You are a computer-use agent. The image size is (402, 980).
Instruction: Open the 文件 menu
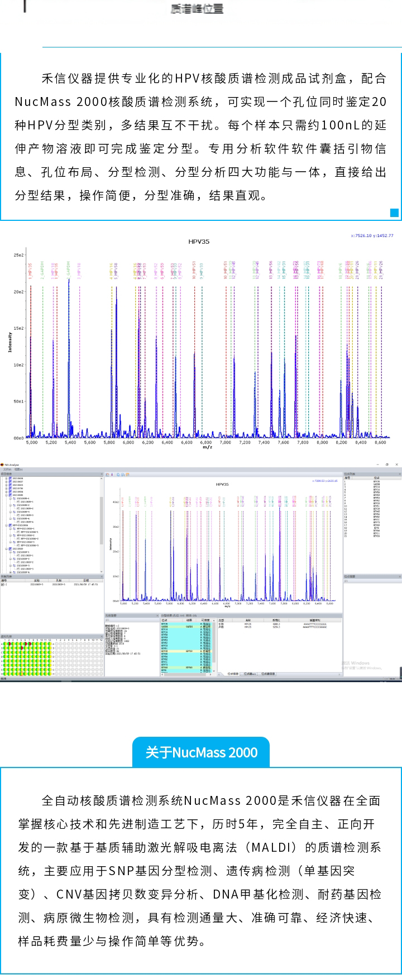pyautogui.click(x=7, y=470)
